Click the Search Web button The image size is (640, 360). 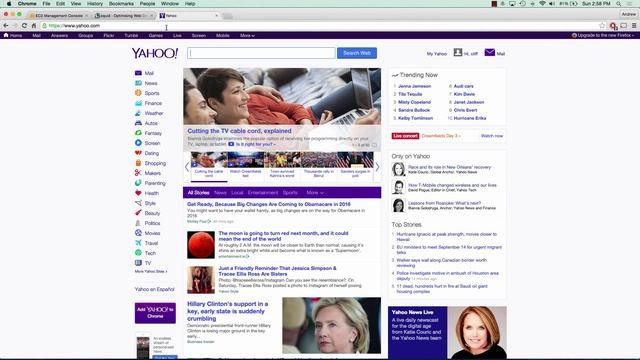click(357, 53)
